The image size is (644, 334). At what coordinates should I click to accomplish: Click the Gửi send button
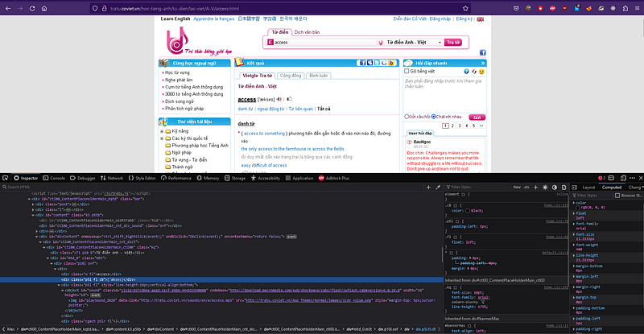(x=477, y=117)
